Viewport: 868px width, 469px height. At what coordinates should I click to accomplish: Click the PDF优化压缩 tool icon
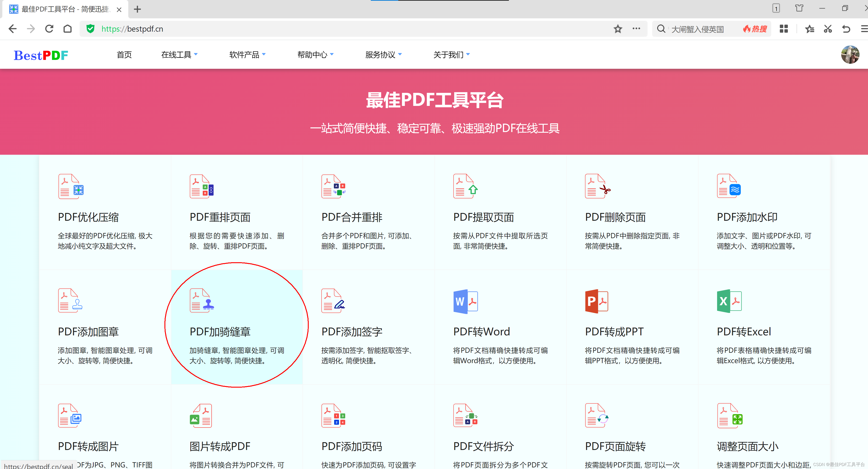tap(71, 186)
